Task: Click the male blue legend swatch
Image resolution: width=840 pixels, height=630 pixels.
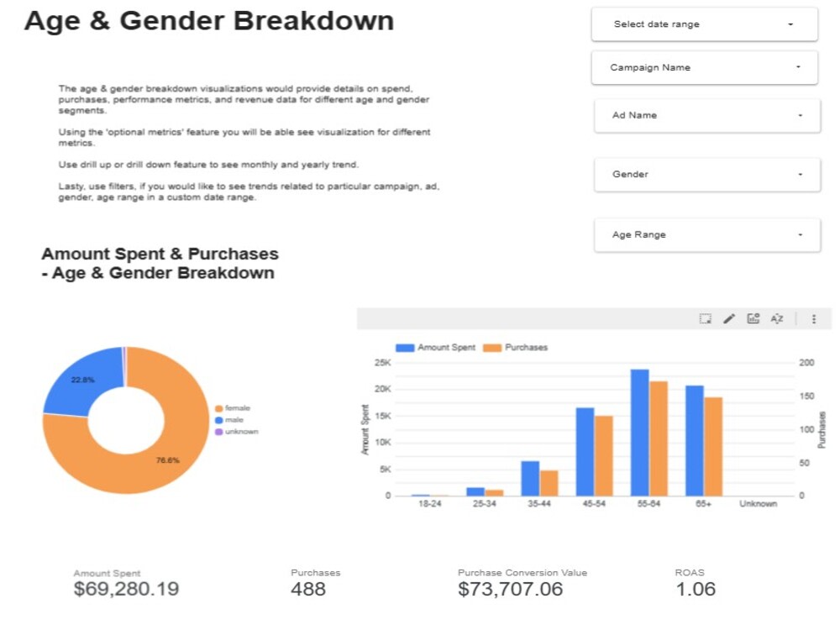Action: [218, 420]
